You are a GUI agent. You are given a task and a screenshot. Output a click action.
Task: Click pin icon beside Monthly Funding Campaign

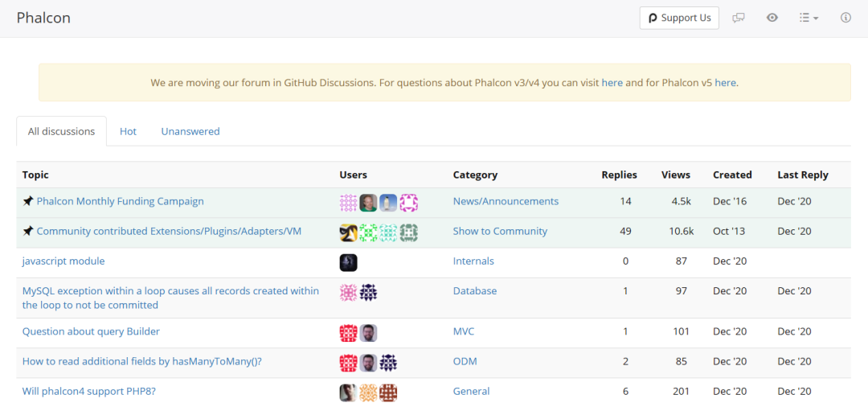coord(27,202)
